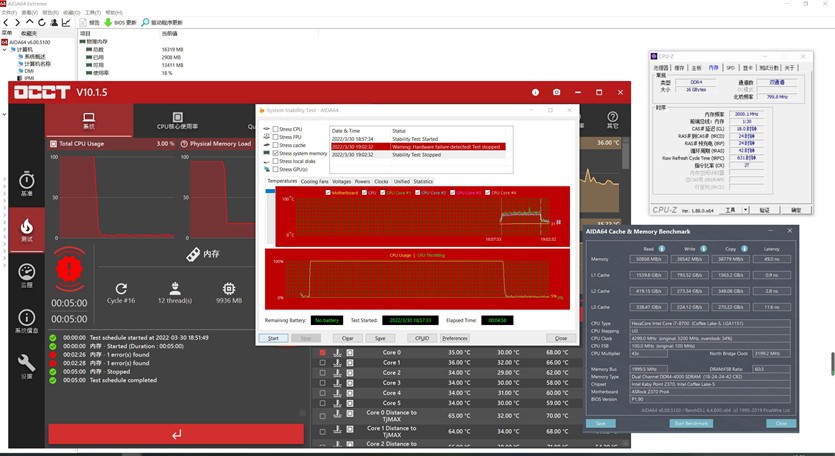Open OCCT settings wrench icon
The width and height of the screenshot is (835, 456).
pos(26,363)
